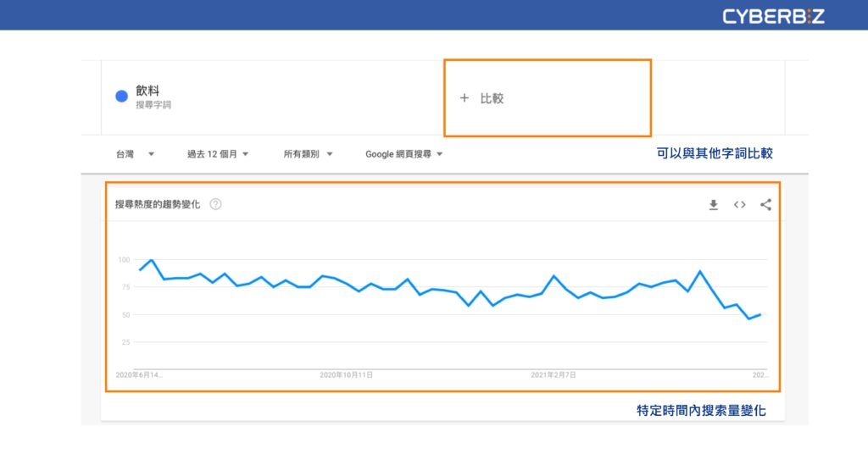Open the embed code icon
The image size is (868, 454).
[740, 204]
